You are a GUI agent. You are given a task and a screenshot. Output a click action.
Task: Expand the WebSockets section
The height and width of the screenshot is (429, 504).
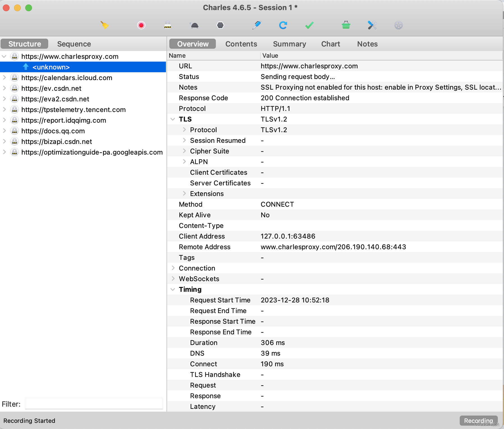tap(173, 279)
